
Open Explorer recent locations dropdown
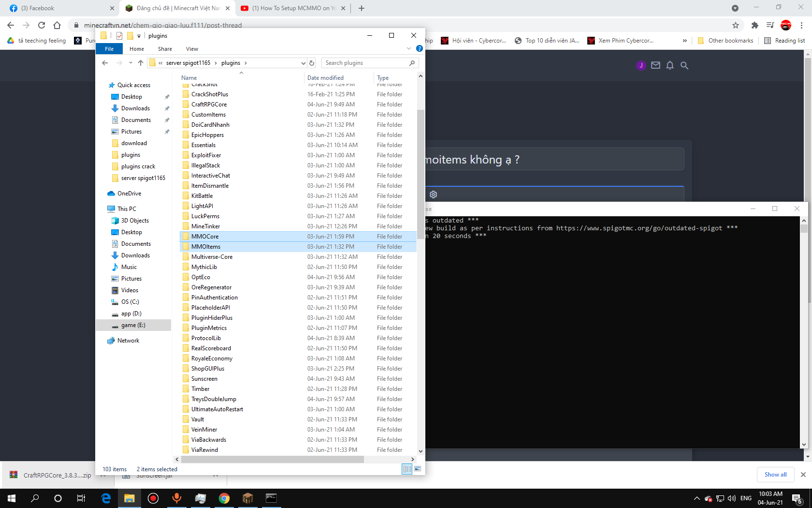click(130, 63)
